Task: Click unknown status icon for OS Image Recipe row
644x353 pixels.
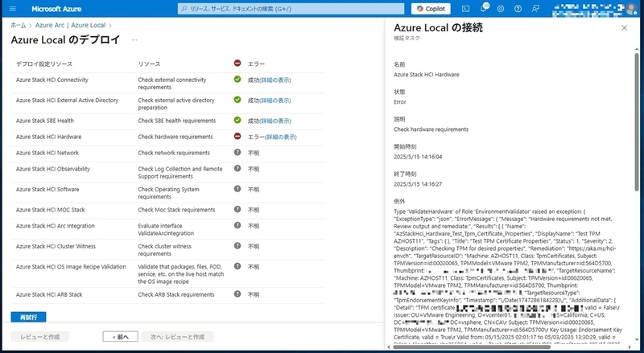Action: (237, 266)
